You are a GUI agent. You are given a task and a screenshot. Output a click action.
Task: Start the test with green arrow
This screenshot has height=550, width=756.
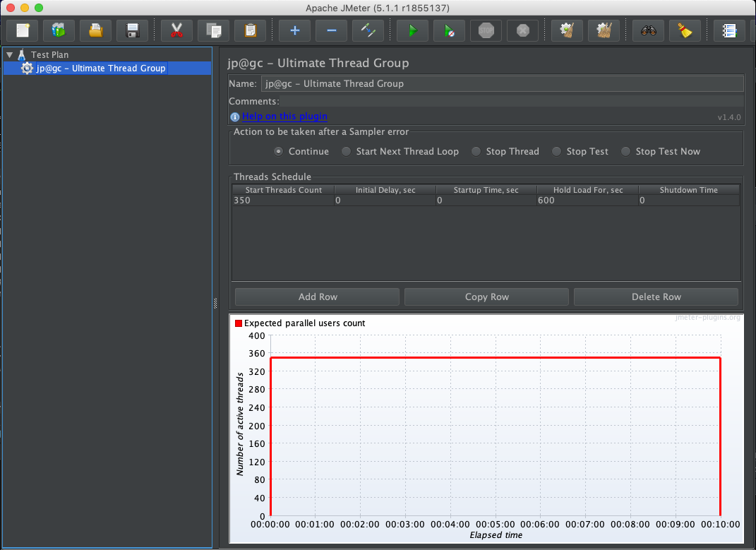click(x=412, y=30)
